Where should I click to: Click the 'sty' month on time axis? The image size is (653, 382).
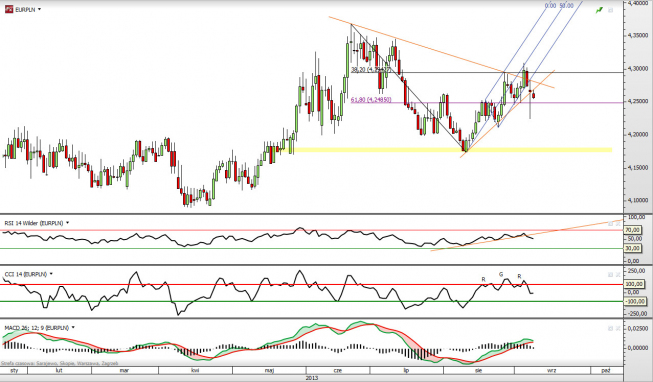point(14,370)
